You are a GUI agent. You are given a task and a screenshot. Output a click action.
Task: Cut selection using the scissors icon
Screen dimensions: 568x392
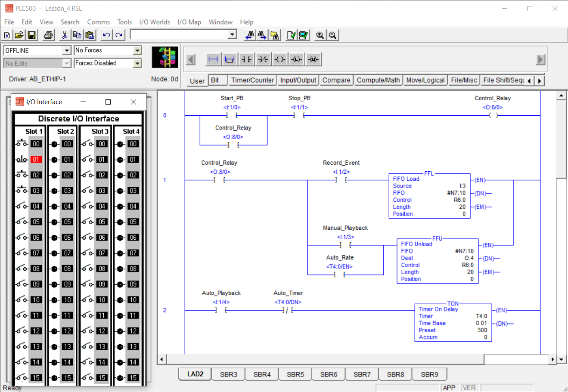pyautogui.click(x=65, y=35)
